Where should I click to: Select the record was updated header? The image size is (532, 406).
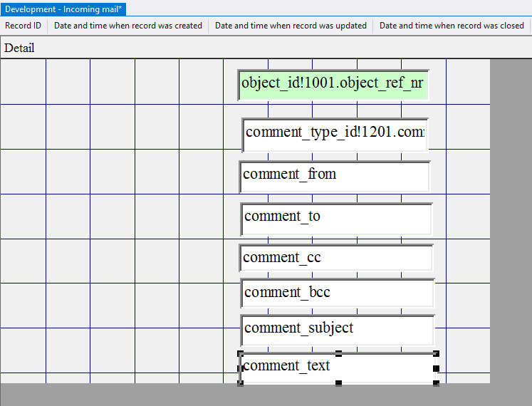coord(291,26)
